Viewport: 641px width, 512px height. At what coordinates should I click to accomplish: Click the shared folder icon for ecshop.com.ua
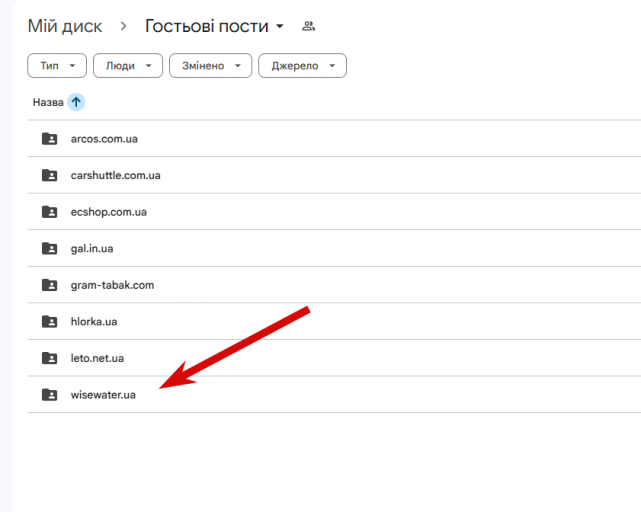(x=49, y=212)
